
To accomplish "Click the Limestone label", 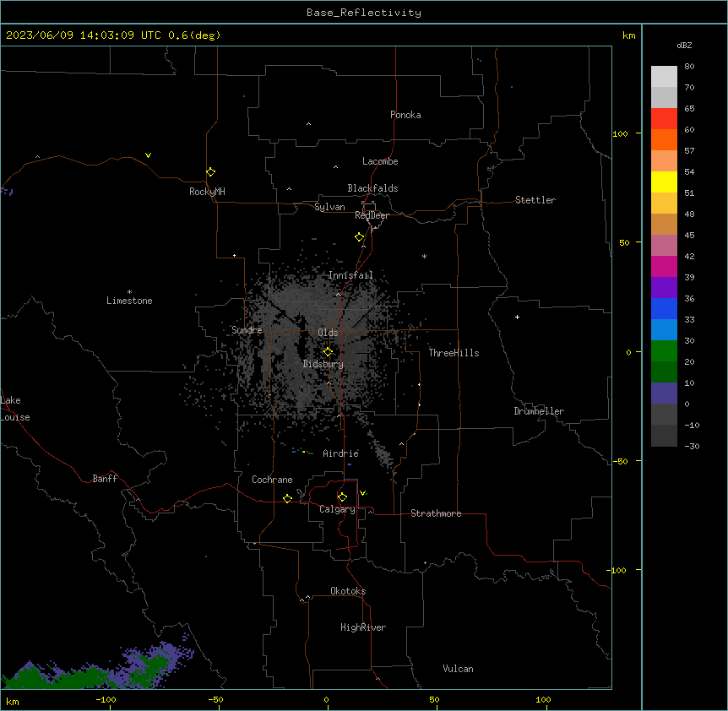I will [129, 301].
